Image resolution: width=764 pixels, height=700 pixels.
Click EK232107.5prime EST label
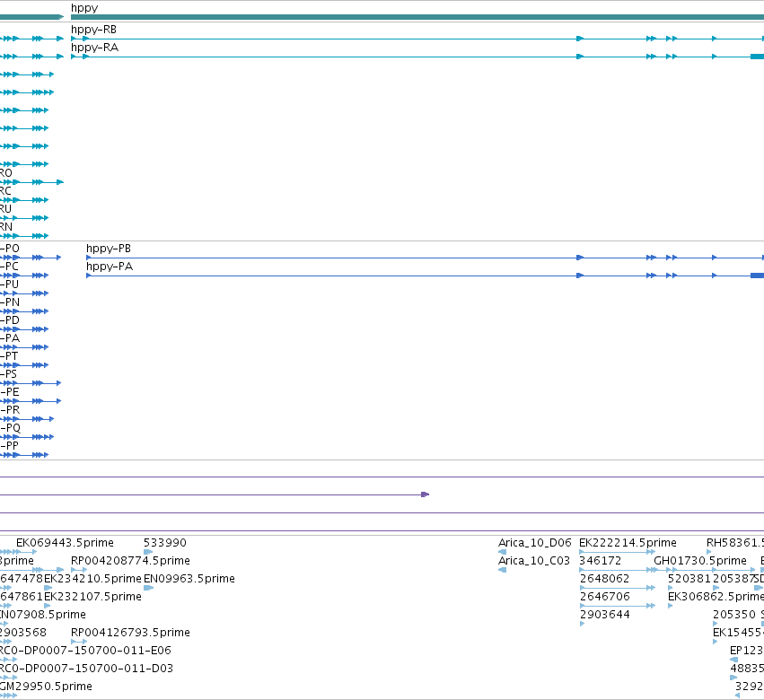(x=92, y=597)
